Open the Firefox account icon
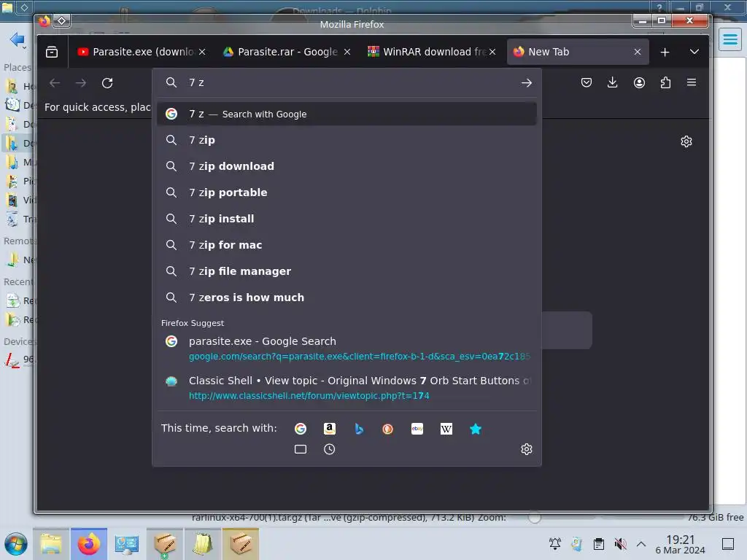The image size is (747, 560). click(639, 83)
